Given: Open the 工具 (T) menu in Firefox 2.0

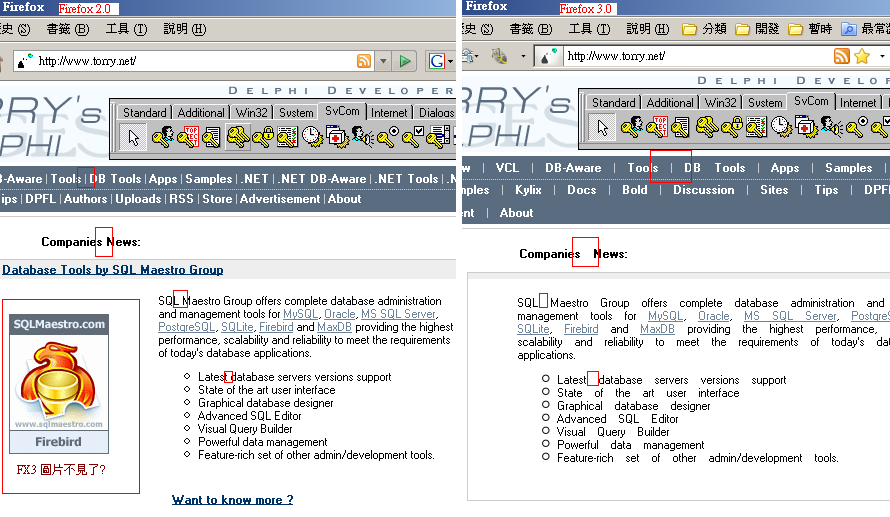Looking at the screenshot, I should pos(126,29).
